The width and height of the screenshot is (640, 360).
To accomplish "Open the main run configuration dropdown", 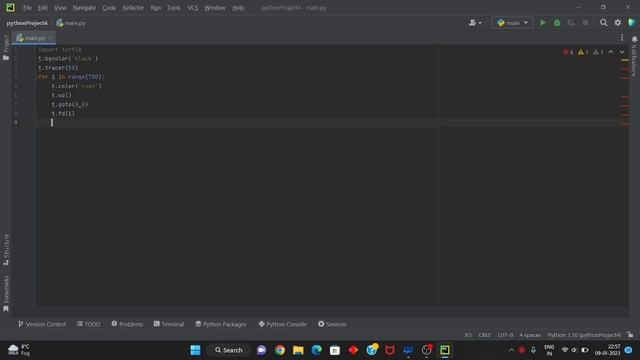I will click(x=513, y=23).
